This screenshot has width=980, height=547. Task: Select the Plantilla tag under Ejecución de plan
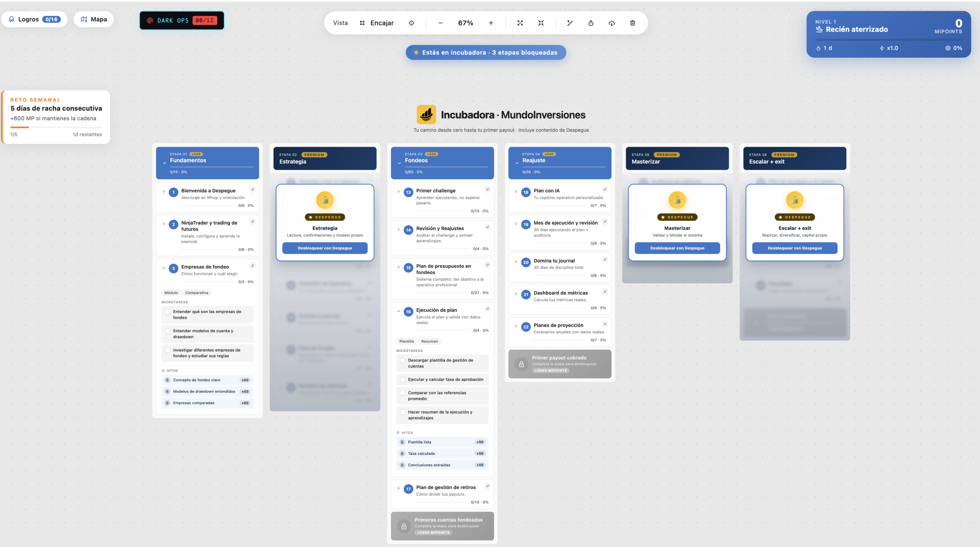[x=406, y=341]
